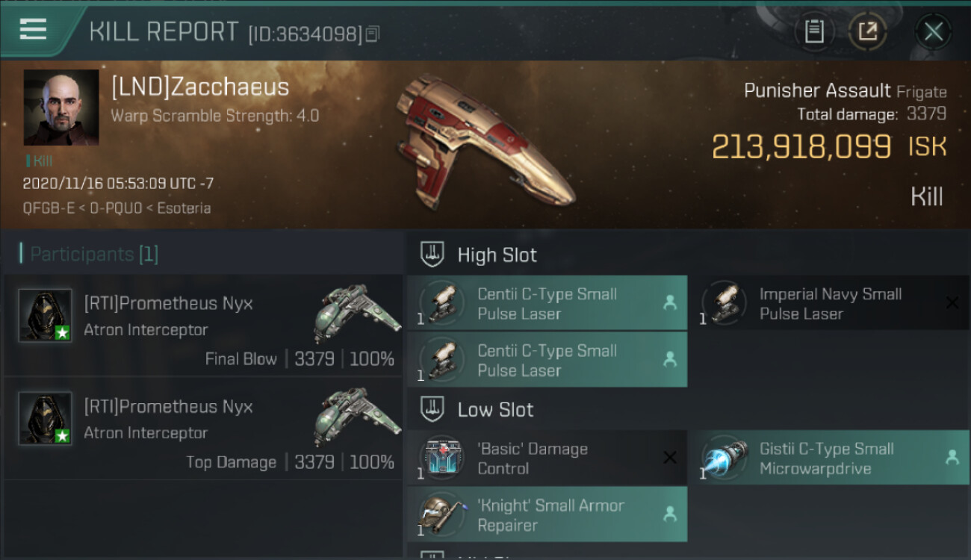Select Top Damage Atron Interceptor ship icon
The image size is (971, 560).
tap(352, 416)
